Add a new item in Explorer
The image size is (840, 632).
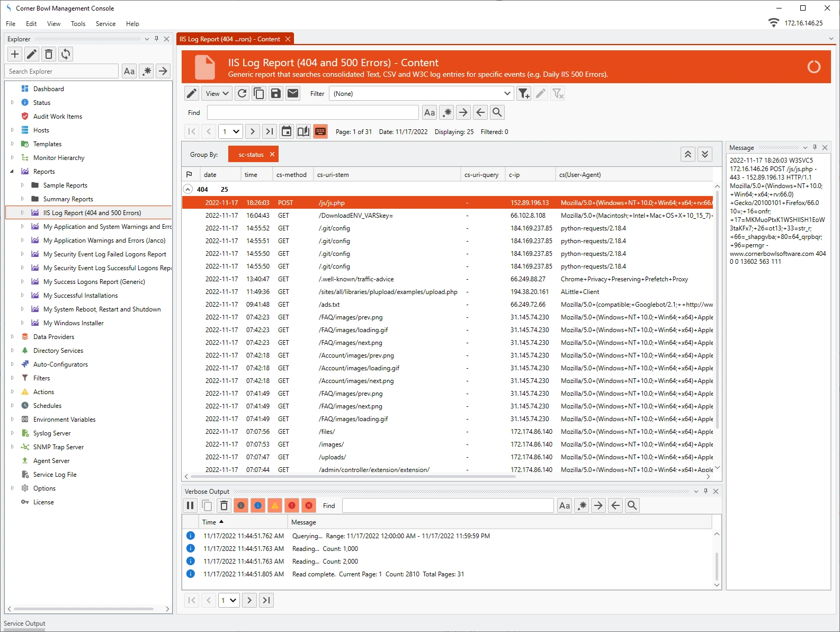(15, 54)
